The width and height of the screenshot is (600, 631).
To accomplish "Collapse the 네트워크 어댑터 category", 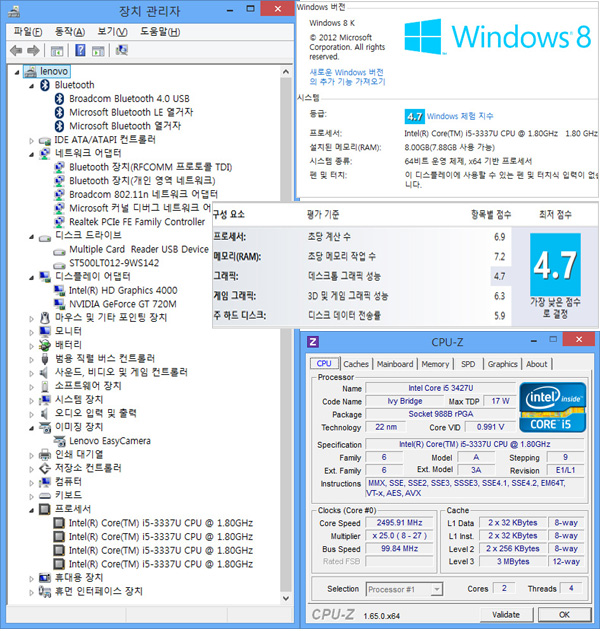I will click(31, 154).
